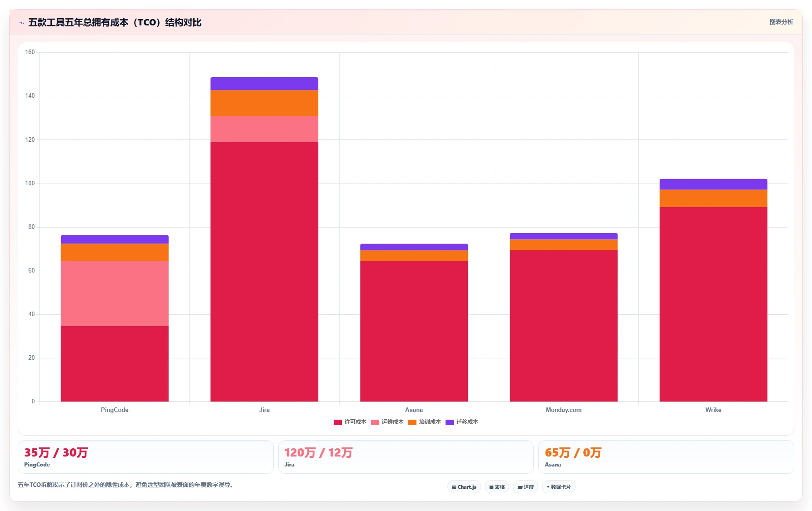Click Jira's red 许可成本 bar segment
The width and height of the screenshot is (812, 511).
tap(264, 272)
